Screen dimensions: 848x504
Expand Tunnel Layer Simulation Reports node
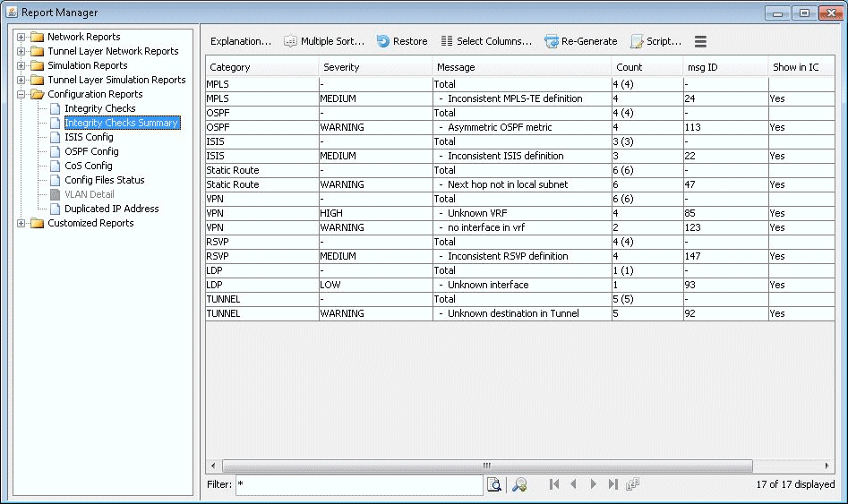(x=21, y=80)
